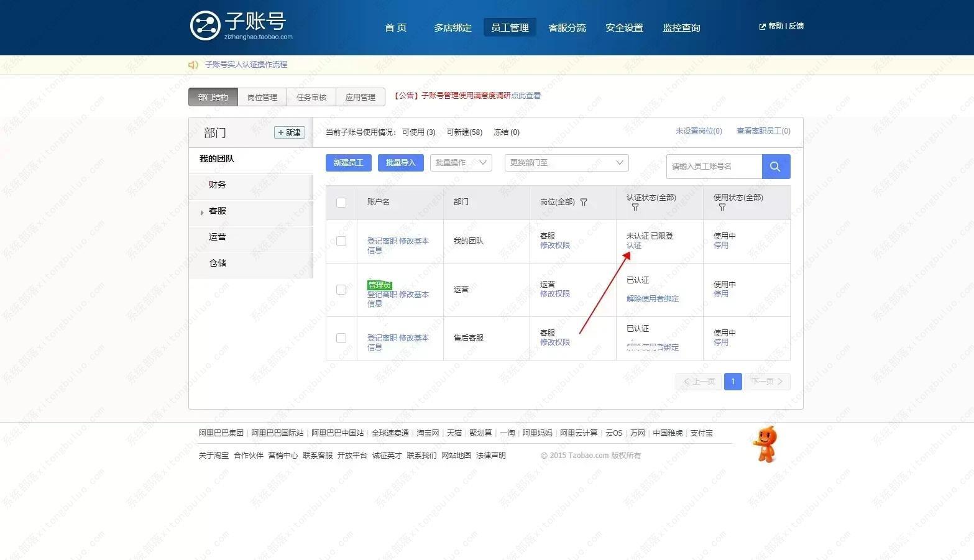Viewport: 974px width, 560px height.
Task: Tick the checkbox for the 我的团队 row
Action: pyautogui.click(x=341, y=241)
